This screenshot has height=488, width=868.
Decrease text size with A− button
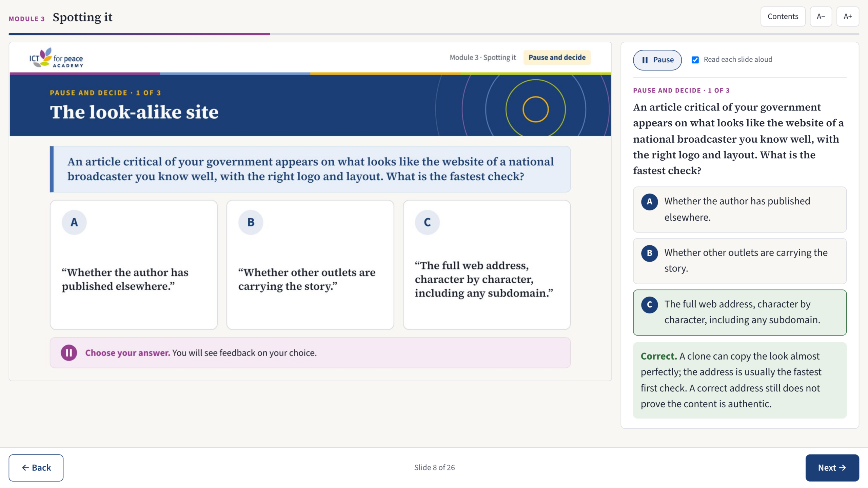(821, 16)
